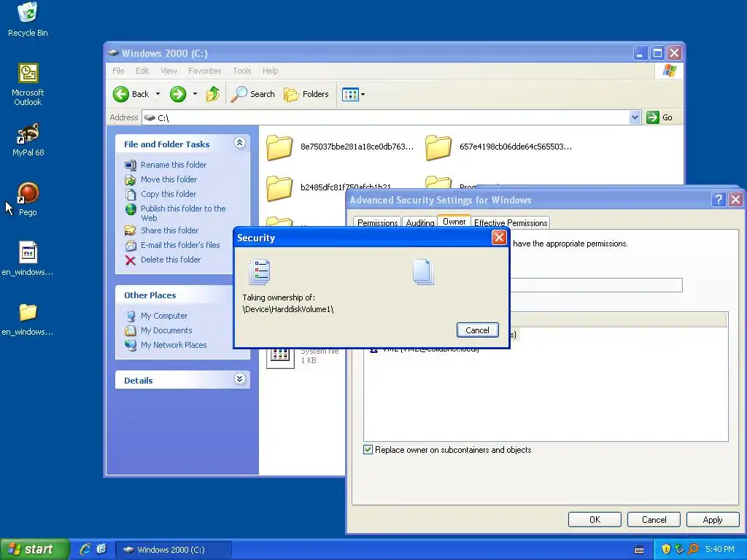Launch Internet Explorer from Quick Launch
This screenshot has height=560, width=747.
(85, 549)
